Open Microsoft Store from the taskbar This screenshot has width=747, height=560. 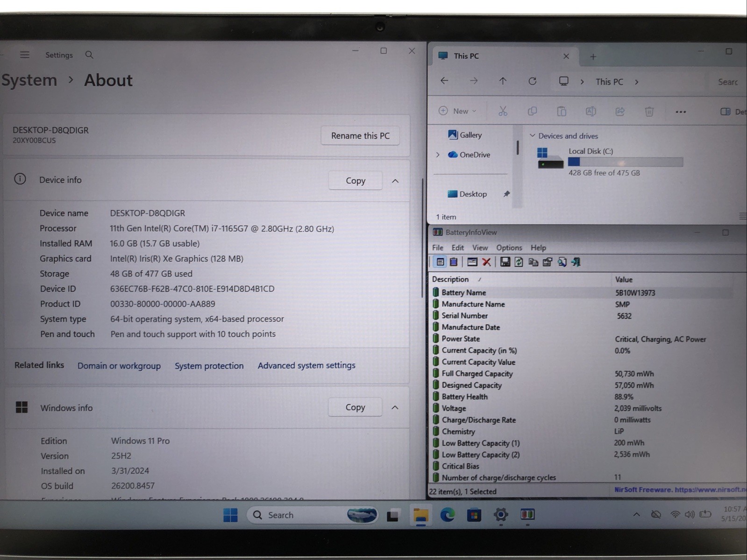coord(474,515)
